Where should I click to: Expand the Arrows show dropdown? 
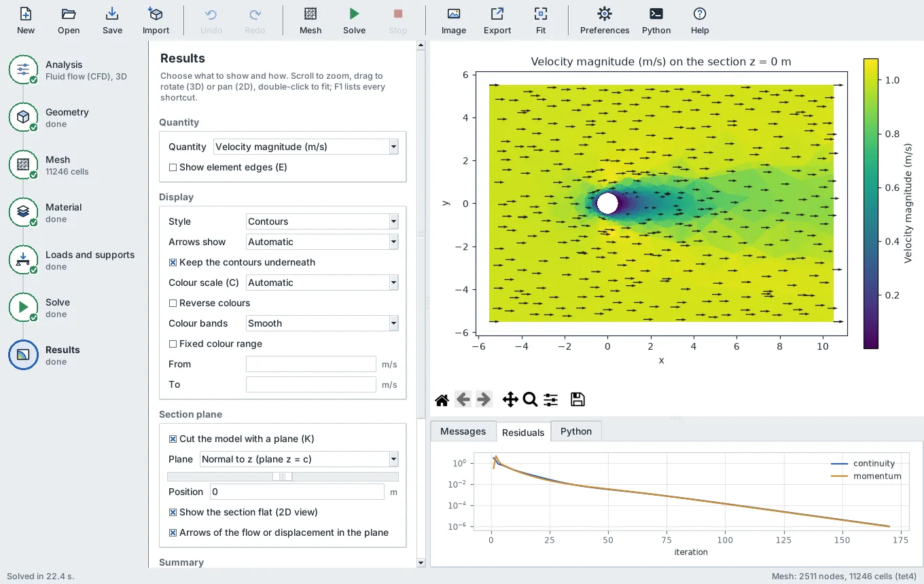pos(322,242)
